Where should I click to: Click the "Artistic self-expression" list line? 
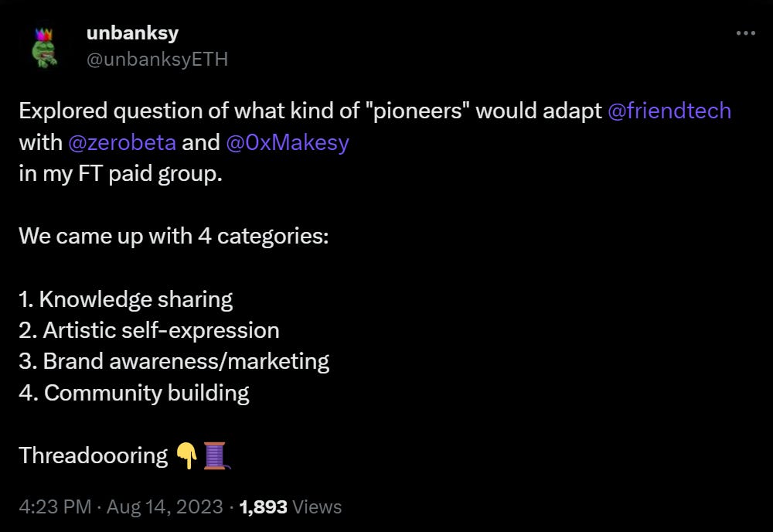tap(149, 331)
